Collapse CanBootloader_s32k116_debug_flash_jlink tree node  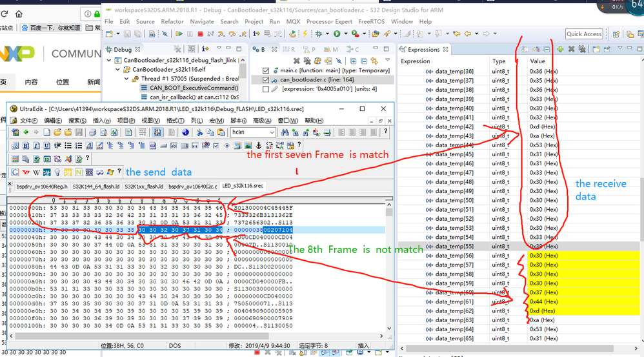(109, 61)
